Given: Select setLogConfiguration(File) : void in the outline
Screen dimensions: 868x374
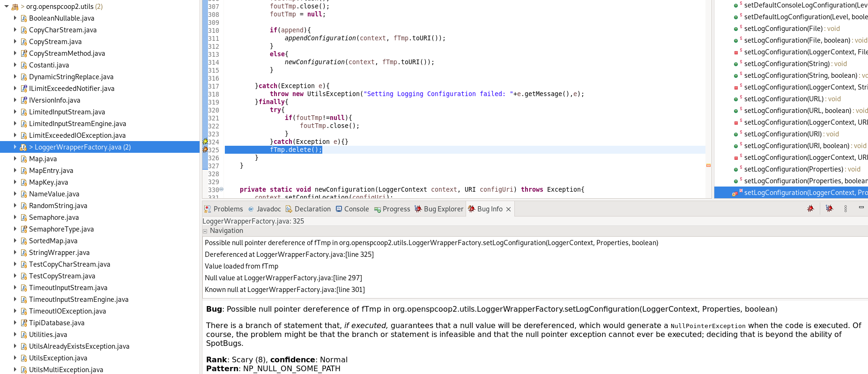Looking at the screenshot, I should (792, 29).
